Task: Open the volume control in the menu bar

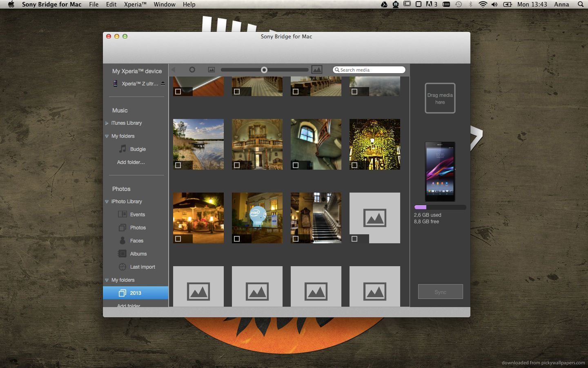Action: point(494,4)
